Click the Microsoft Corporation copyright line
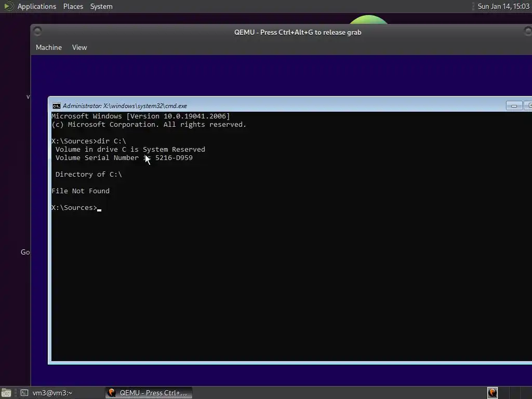The image size is (532, 399). tap(149, 125)
